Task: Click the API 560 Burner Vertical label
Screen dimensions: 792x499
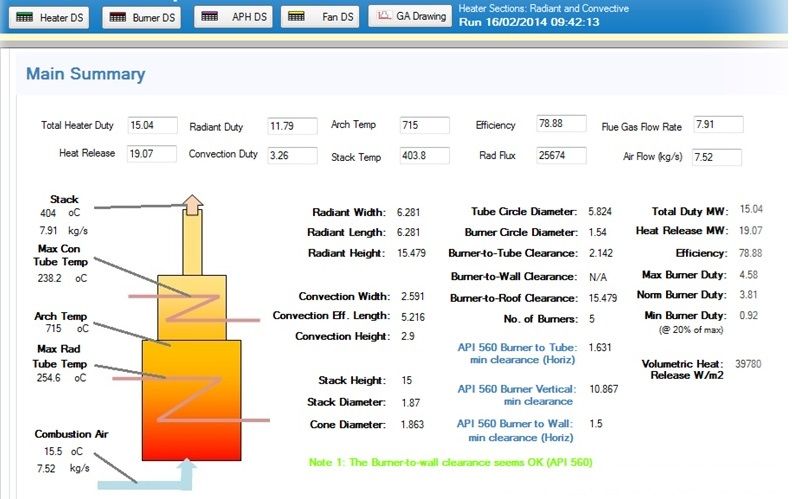Action: [516, 394]
